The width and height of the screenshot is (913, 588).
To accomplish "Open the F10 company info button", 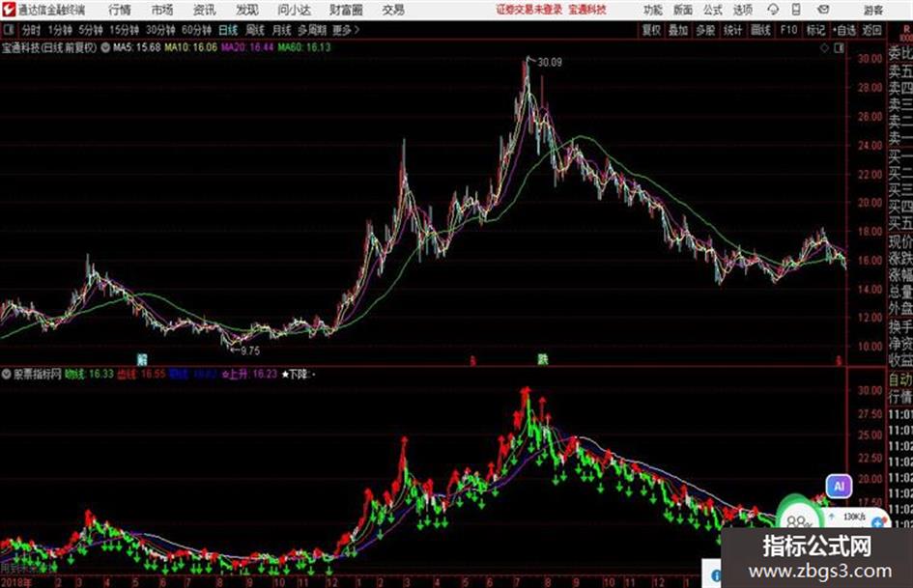I will tap(788, 30).
